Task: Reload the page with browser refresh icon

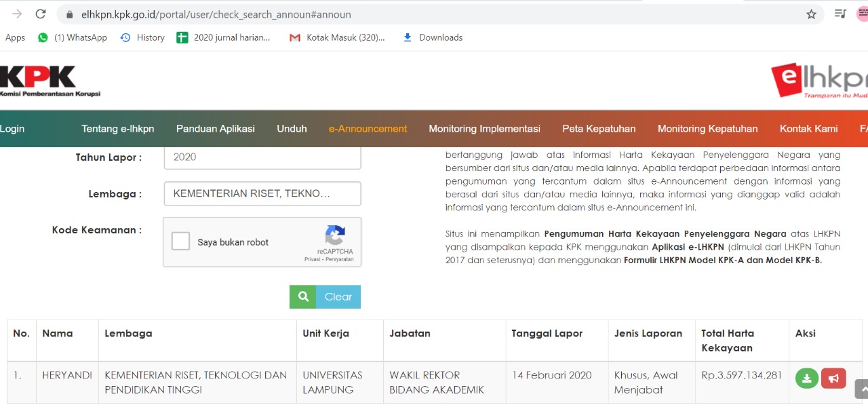Action: click(41, 14)
